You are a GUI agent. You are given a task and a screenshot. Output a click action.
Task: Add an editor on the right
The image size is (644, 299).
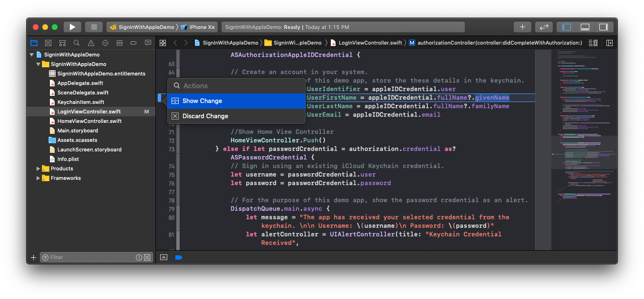[x=609, y=43]
